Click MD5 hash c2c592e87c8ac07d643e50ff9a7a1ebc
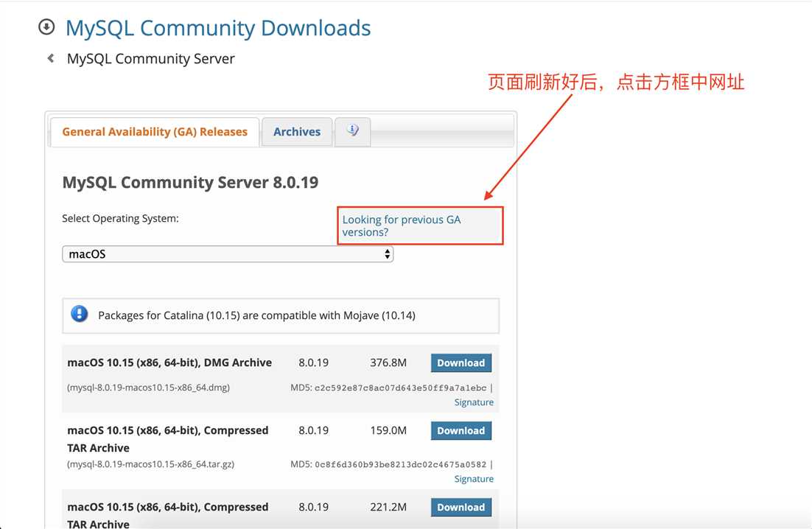812x529 pixels. click(400, 388)
